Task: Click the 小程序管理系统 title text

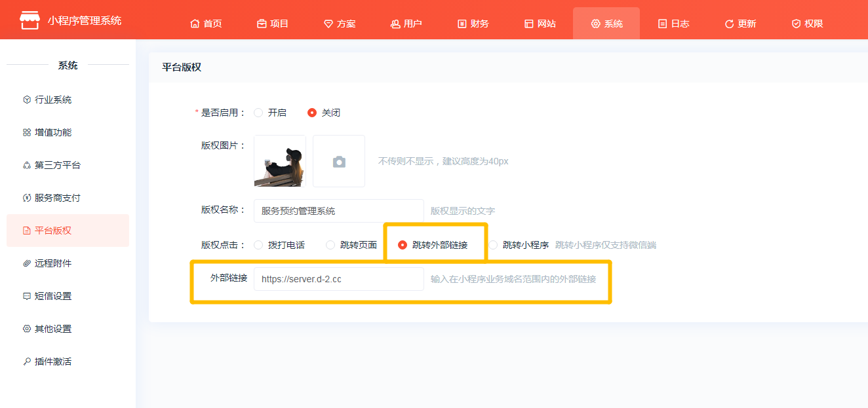Action: 85,20
